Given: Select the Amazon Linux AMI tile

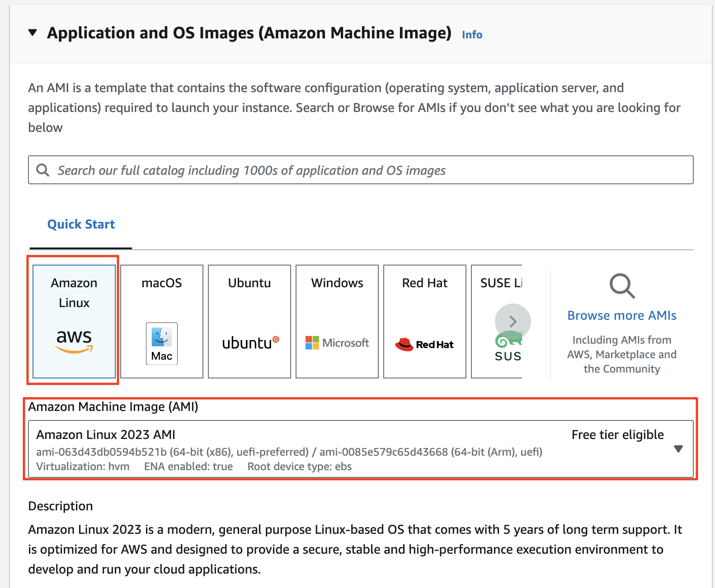Looking at the screenshot, I should [x=74, y=321].
